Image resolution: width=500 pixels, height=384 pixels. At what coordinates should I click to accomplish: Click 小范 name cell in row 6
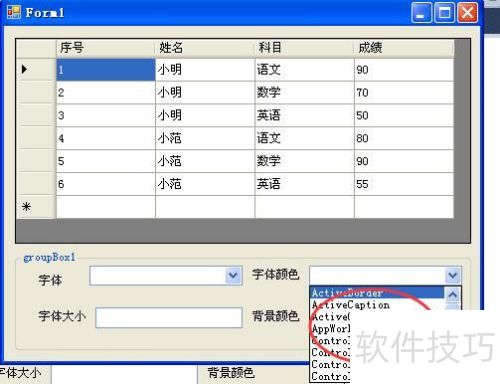[x=205, y=184]
